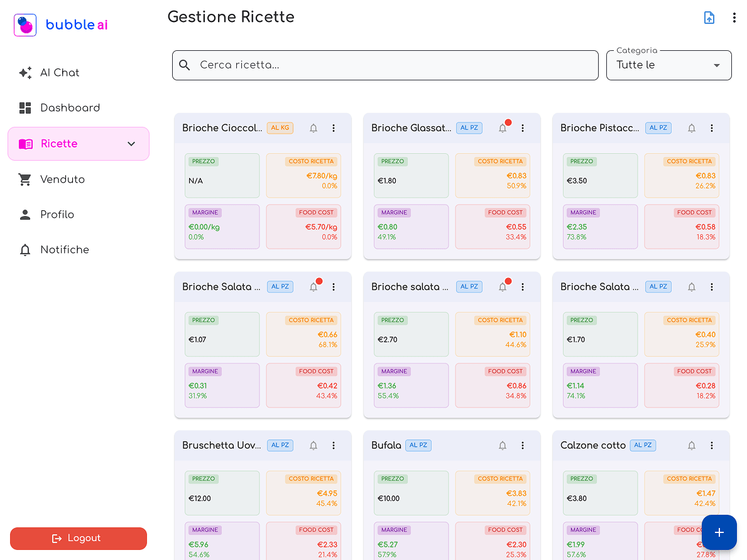Open the Categoria dropdown showing Tutte le
The image size is (747, 560).
(x=668, y=65)
